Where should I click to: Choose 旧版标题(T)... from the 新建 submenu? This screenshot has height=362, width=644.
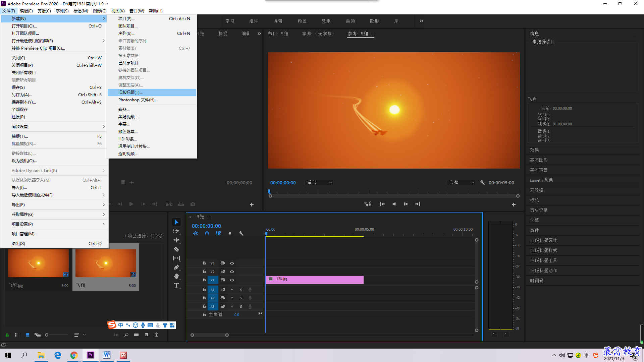click(152, 93)
